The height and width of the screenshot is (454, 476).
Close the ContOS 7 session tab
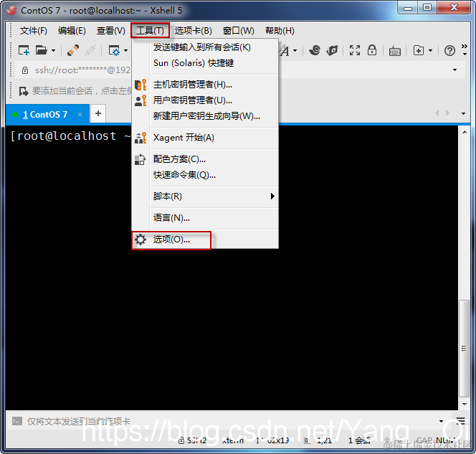click(x=80, y=115)
